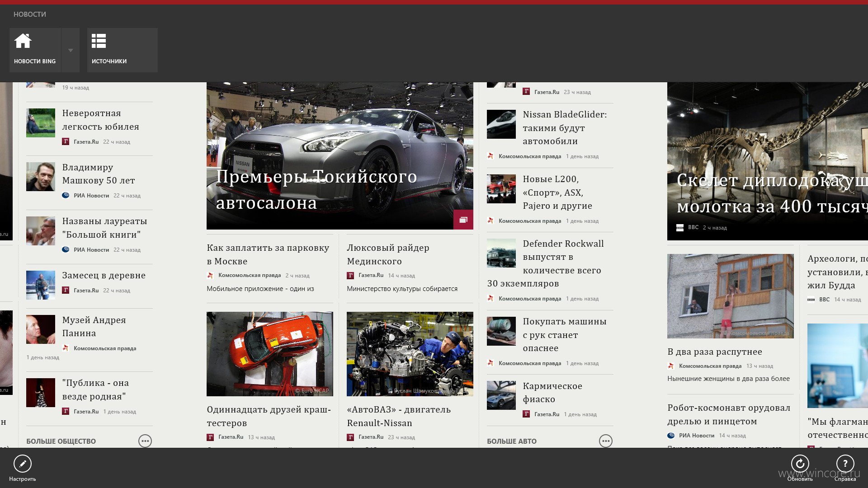The width and height of the screenshot is (868, 488).
Task: Click the Обновить refresh icon
Action: 800,464
